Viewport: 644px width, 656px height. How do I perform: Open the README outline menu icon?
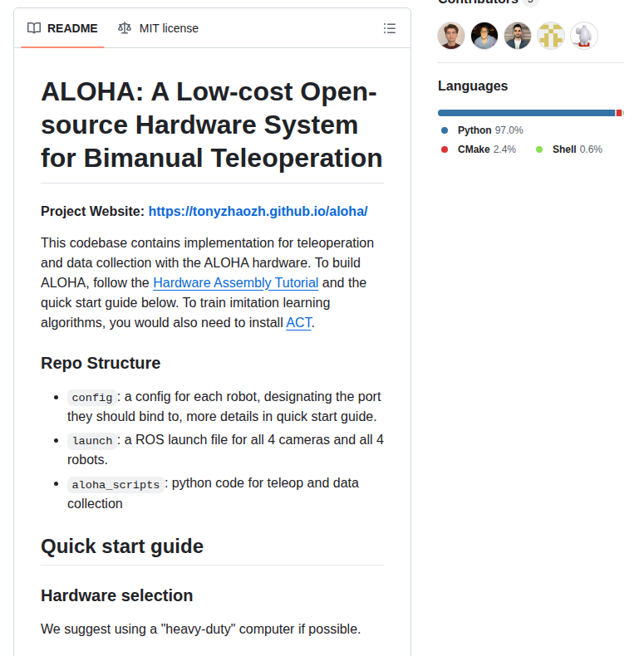pyautogui.click(x=390, y=28)
